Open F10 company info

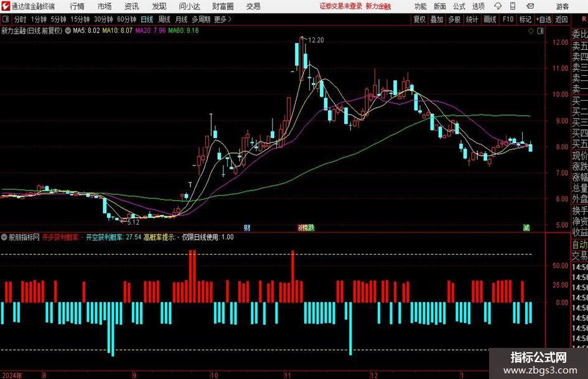tap(508, 19)
